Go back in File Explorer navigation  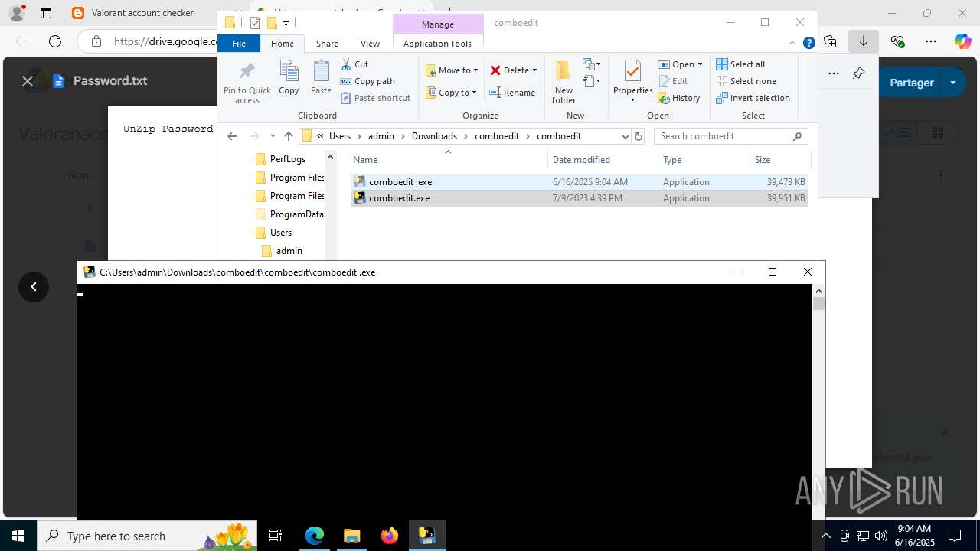coord(232,136)
